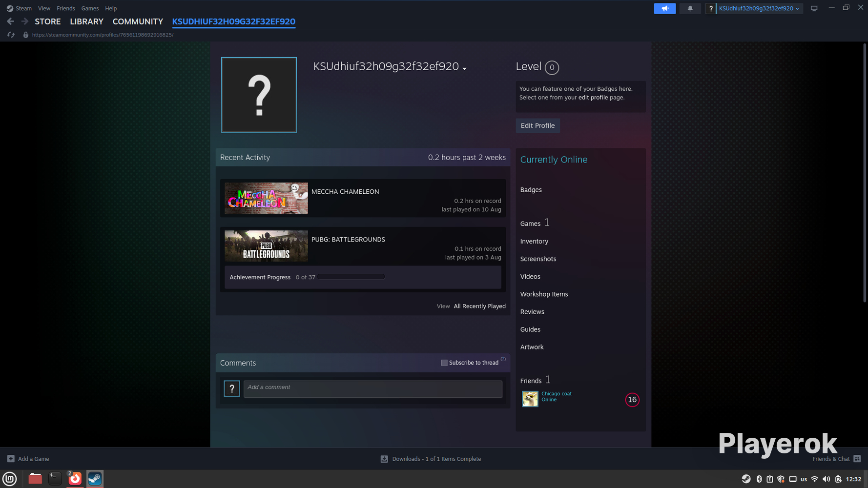This screenshot has height=488, width=868.
Task: Open the clipboard tray icon
Action: coord(770,479)
